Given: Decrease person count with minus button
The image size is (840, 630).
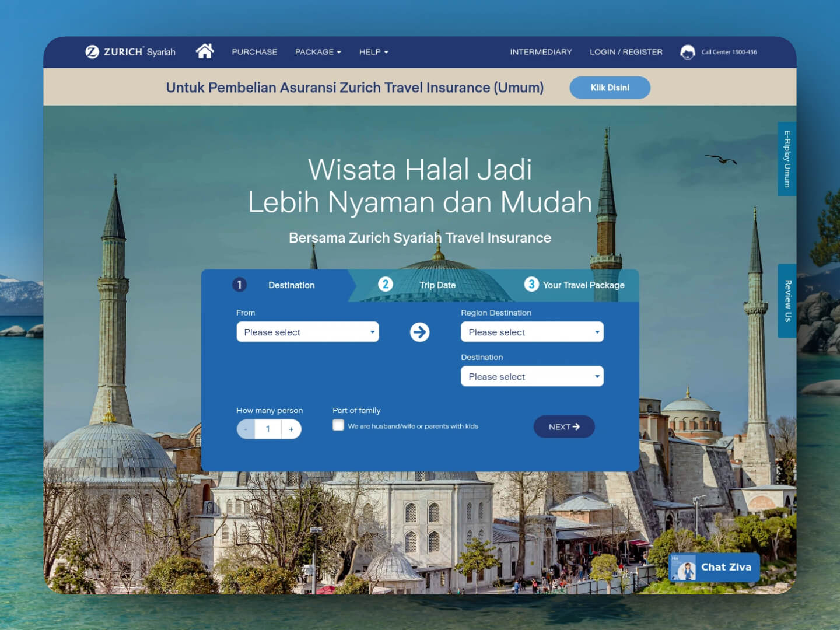Looking at the screenshot, I should click(246, 429).
